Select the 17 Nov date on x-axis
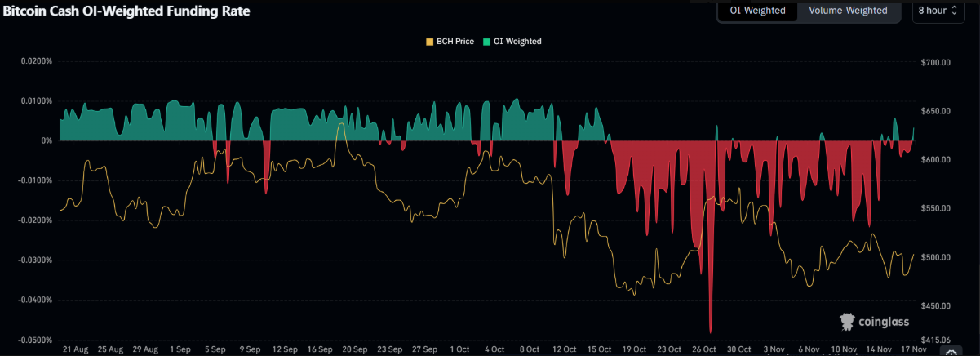This screenshot has height=356, width=980. 914,349
